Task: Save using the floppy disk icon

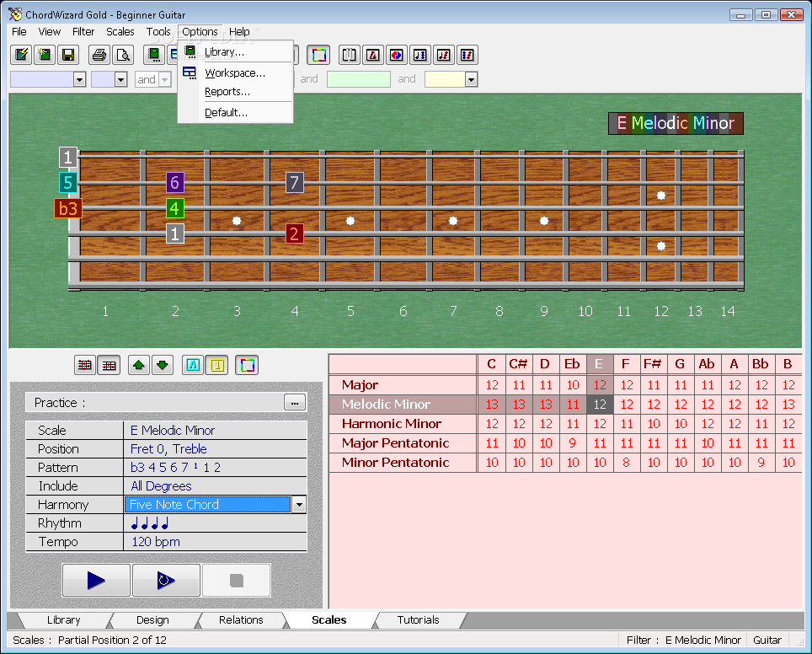Action: [68, 55]
